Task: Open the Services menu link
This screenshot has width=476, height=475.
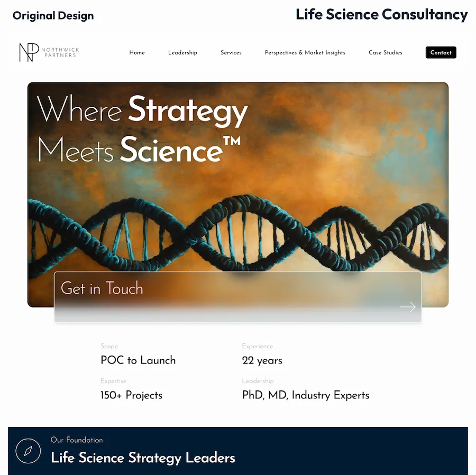Action: [x=231, y=52]
